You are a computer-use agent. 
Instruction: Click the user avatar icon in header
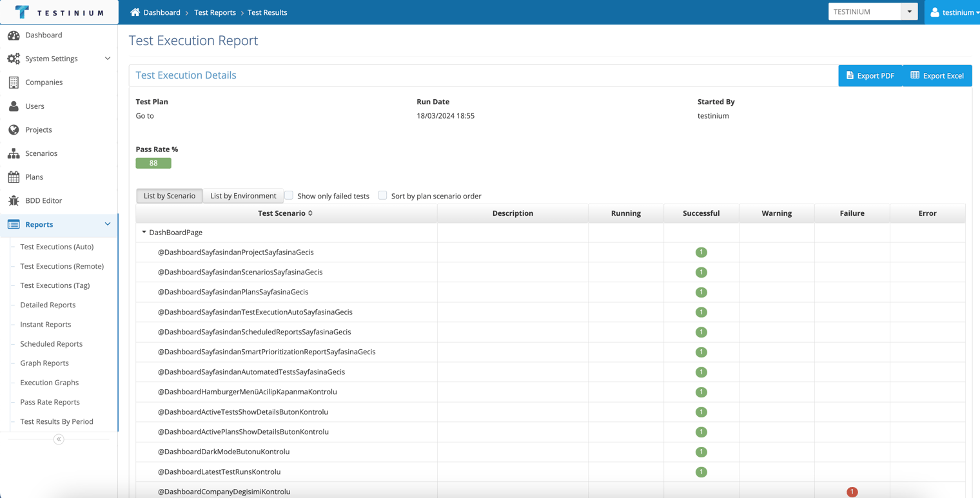(935, 12)
